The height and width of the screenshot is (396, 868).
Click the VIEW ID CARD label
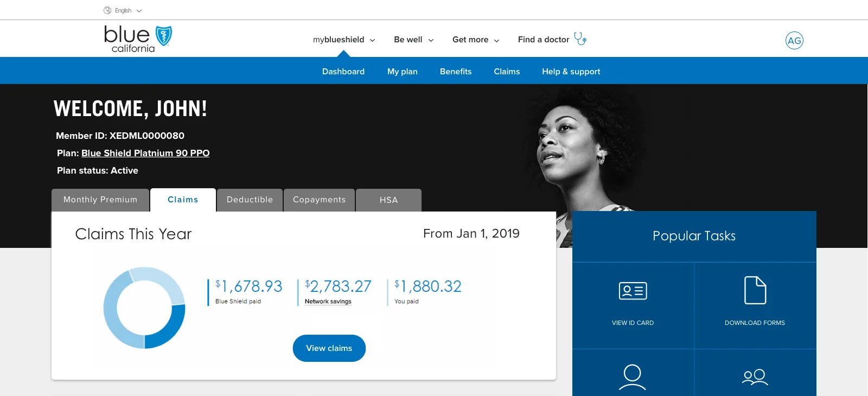pyautogui.click(x=633, y=323)
